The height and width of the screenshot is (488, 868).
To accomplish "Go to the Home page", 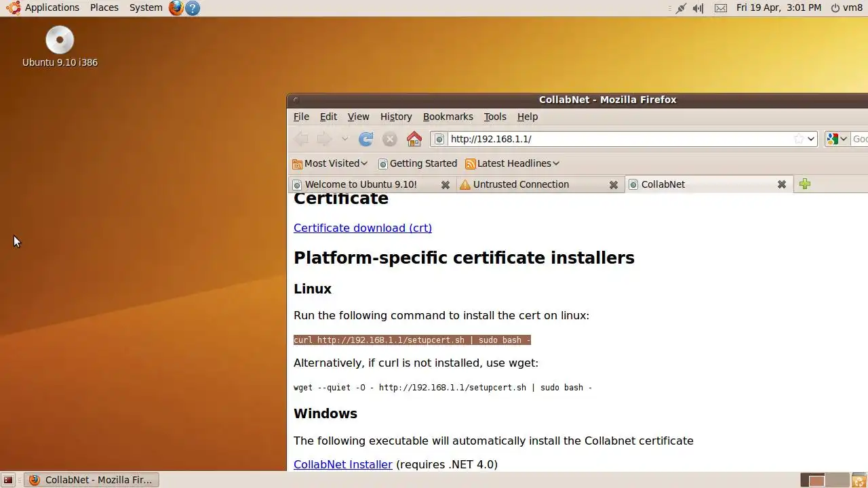I will click(414, 139).
